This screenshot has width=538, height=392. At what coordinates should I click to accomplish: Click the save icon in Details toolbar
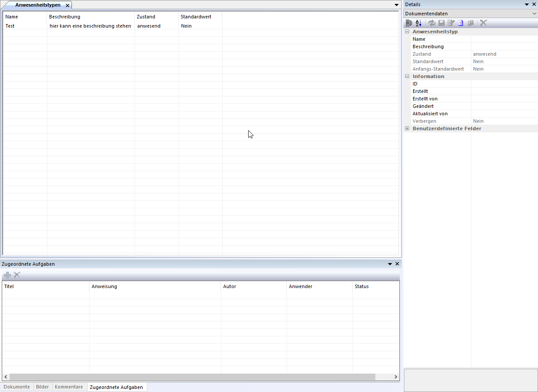441,23
